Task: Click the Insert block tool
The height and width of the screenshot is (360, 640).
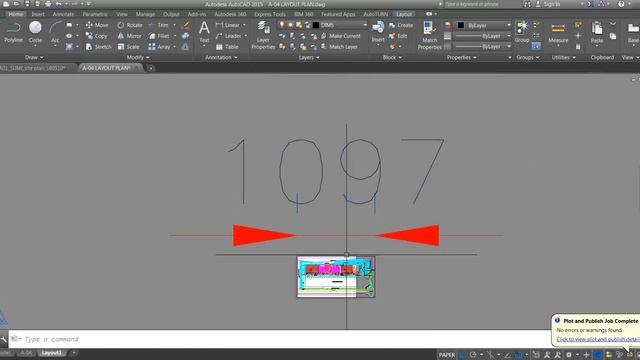Action: pyautogui.click(x=378, y=32)
